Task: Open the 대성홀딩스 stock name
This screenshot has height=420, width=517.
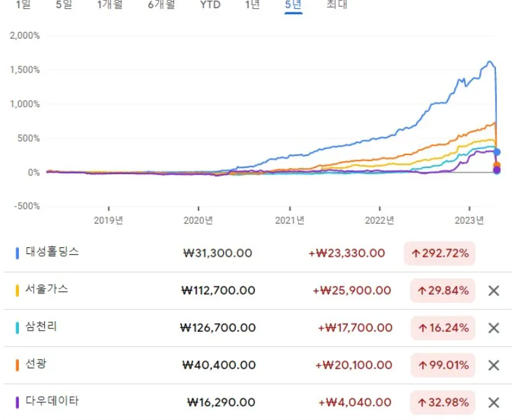Action: pos(52,252)
